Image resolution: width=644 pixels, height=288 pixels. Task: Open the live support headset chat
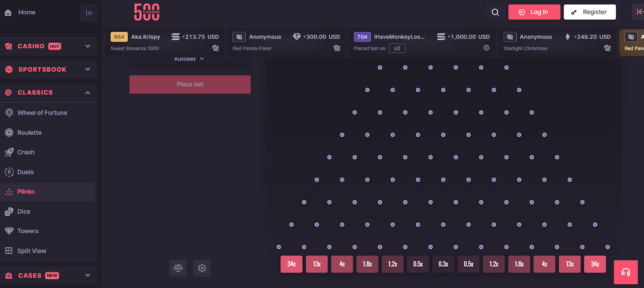click(x=625, y=272)
